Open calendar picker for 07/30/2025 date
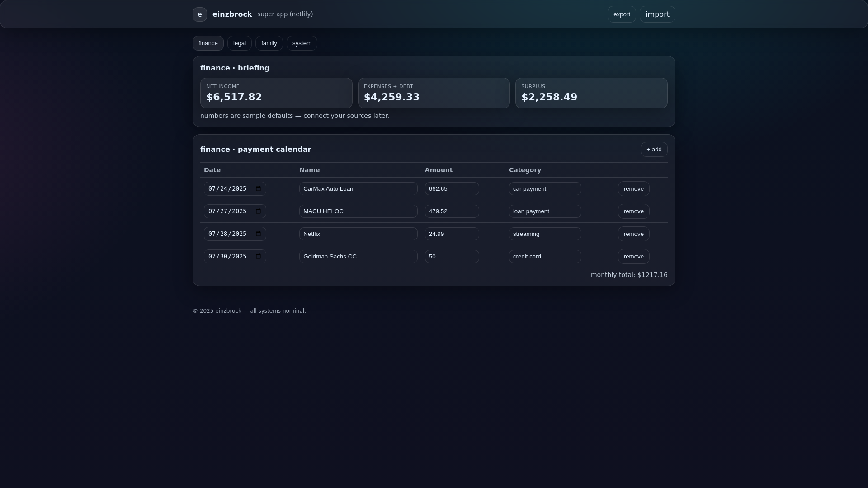868x488 pixels. point(259,257)
